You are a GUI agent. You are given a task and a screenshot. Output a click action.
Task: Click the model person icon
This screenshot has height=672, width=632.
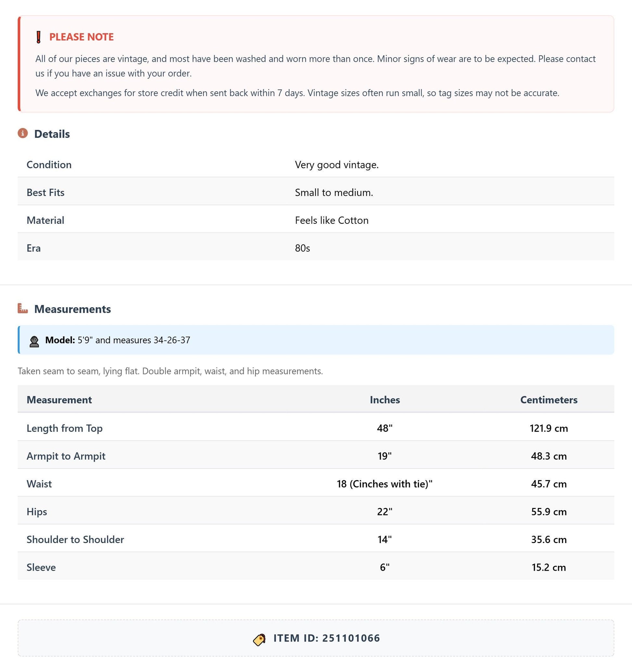tap(34, 341)
